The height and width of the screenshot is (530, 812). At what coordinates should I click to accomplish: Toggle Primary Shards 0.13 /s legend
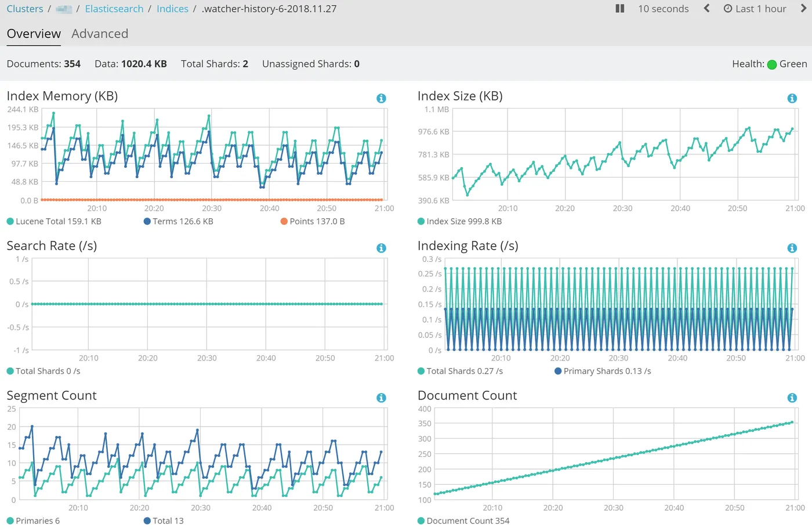603,371
